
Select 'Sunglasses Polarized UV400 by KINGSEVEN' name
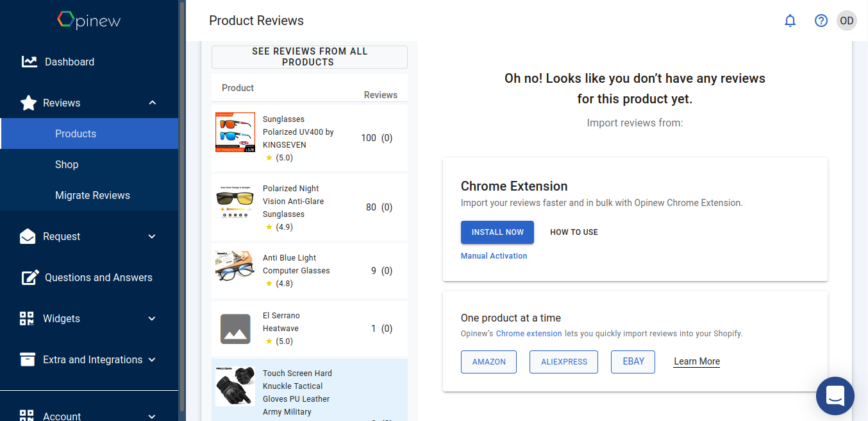tap(298, 132)
